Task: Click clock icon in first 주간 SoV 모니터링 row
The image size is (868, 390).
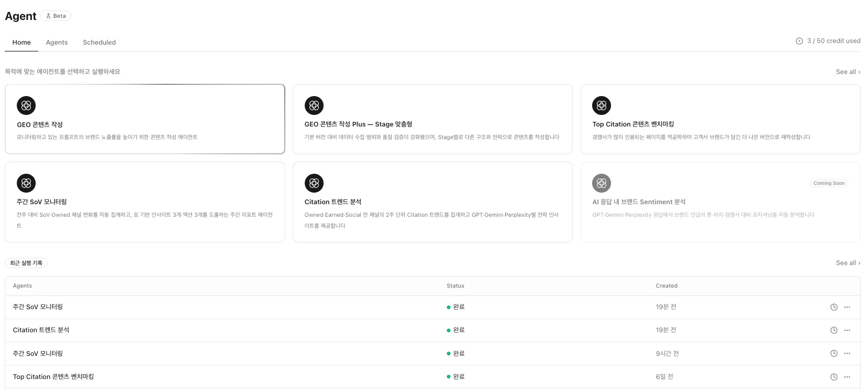Action: click(833, 307)
